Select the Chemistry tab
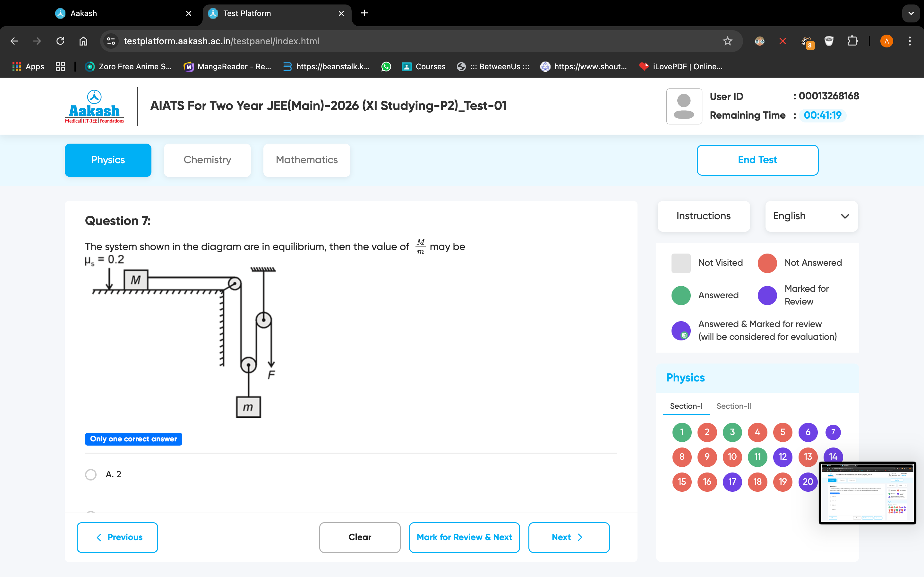This screenshot has width=924, height=577. point(207,160)
